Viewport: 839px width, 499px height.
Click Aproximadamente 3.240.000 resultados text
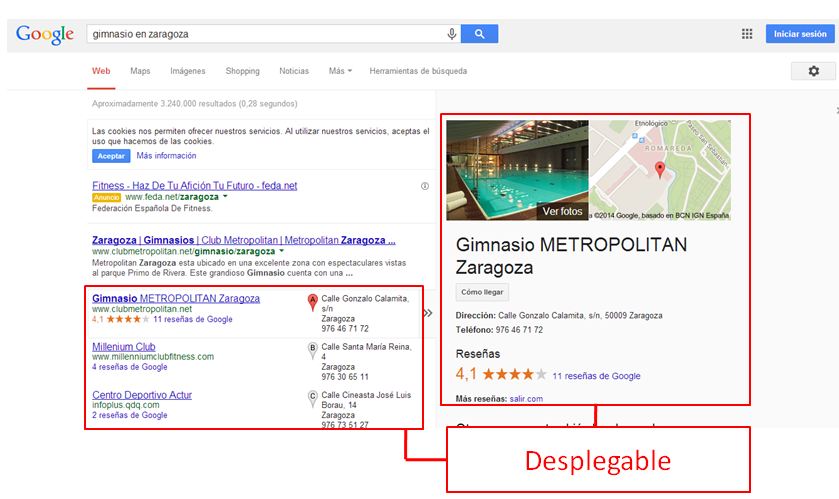coord(195,103)
